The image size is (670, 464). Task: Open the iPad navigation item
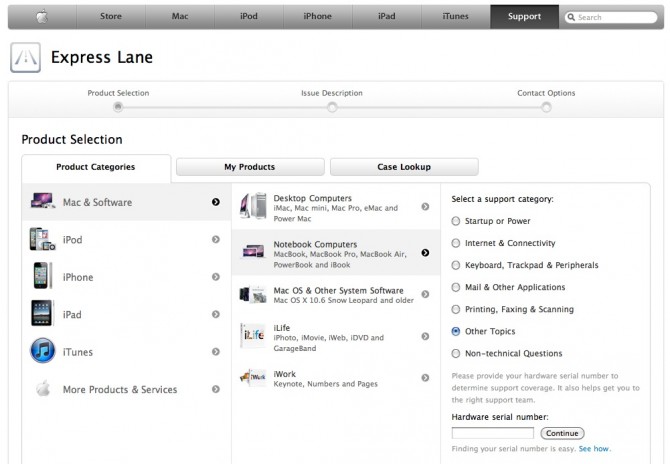(387, 17)
